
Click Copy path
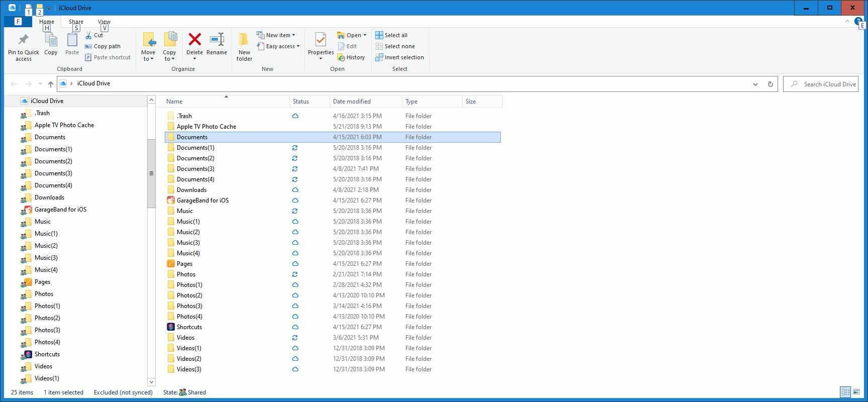pos(102,46)
